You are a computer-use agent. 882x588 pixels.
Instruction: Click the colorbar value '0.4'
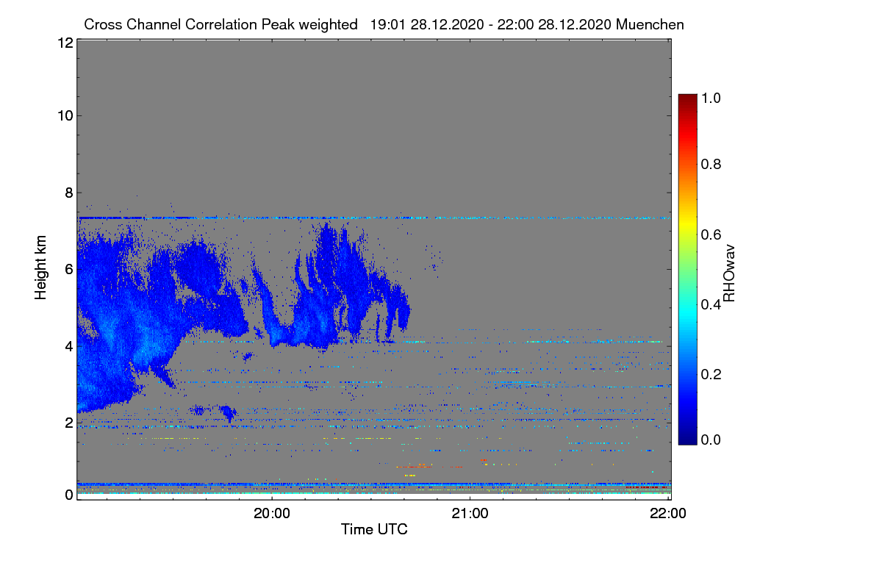(711, 304)
